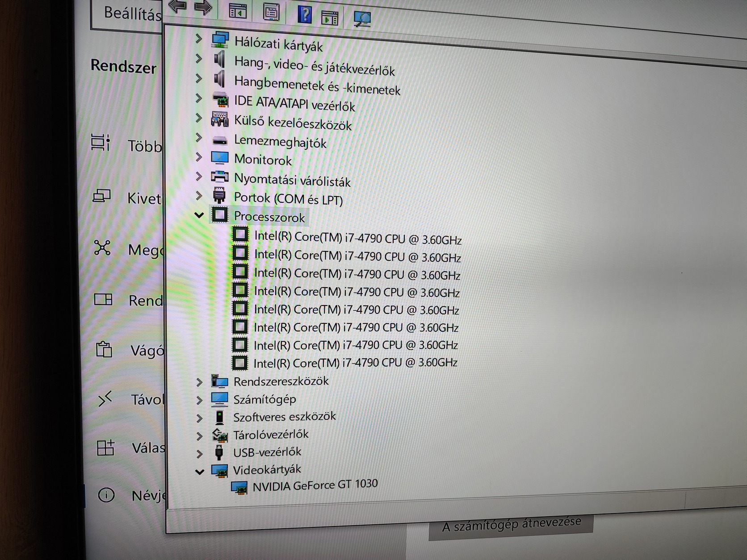Viewport: 747px width, 560px height.
Task: Click the Hálózati kártyák network adapter icon
Action: (x=220, y=40)
